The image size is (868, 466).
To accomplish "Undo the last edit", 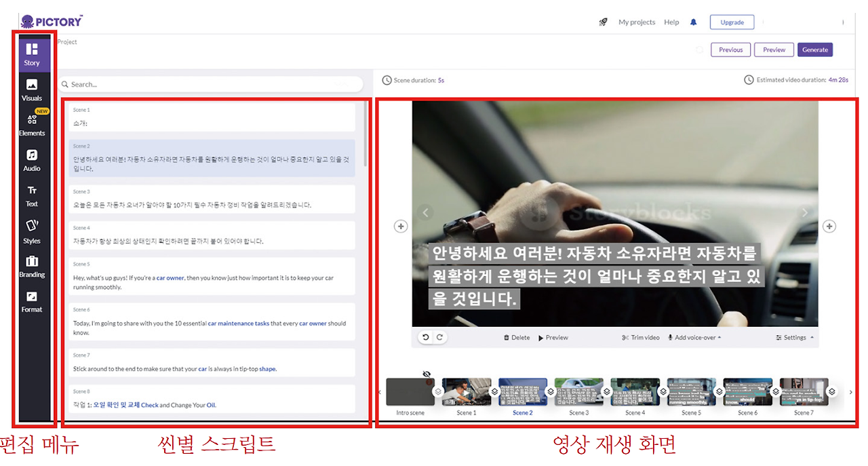I will [x=426, y=337].
